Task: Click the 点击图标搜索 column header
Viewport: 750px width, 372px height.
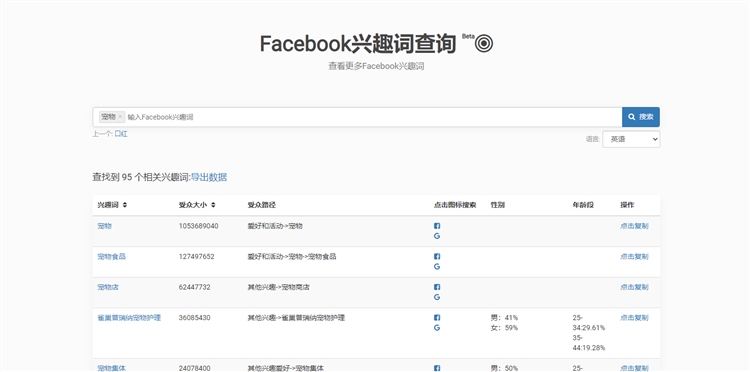Action: (455, 205)
